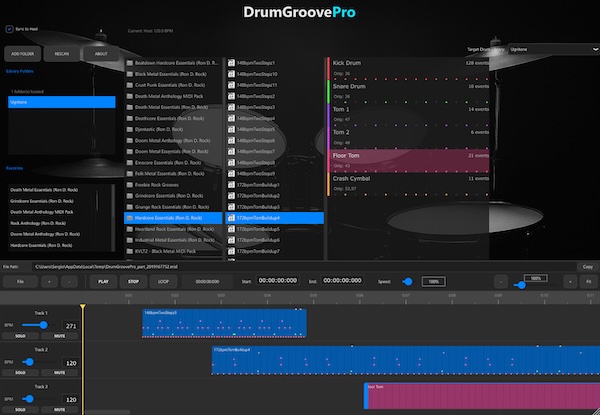Click the RESCAN button

(x=62, y=54)
